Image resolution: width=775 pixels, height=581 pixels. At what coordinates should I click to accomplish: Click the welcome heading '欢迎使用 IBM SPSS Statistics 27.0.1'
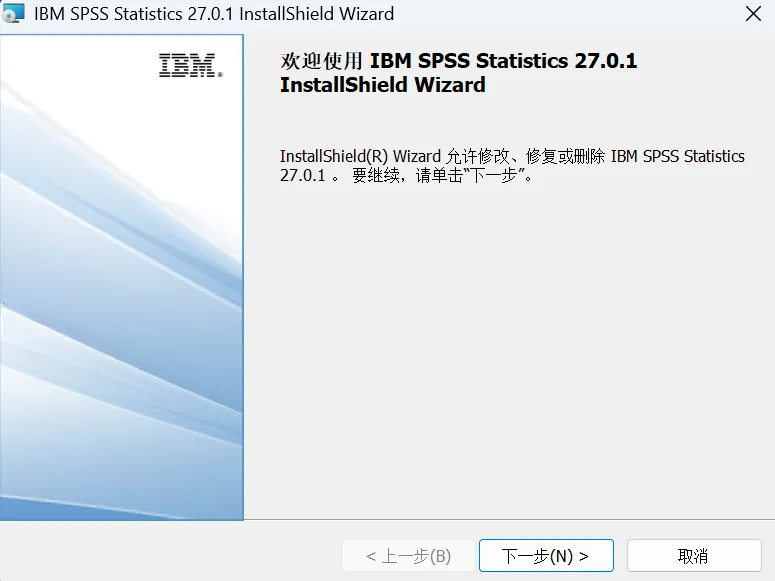coord(458,61)
